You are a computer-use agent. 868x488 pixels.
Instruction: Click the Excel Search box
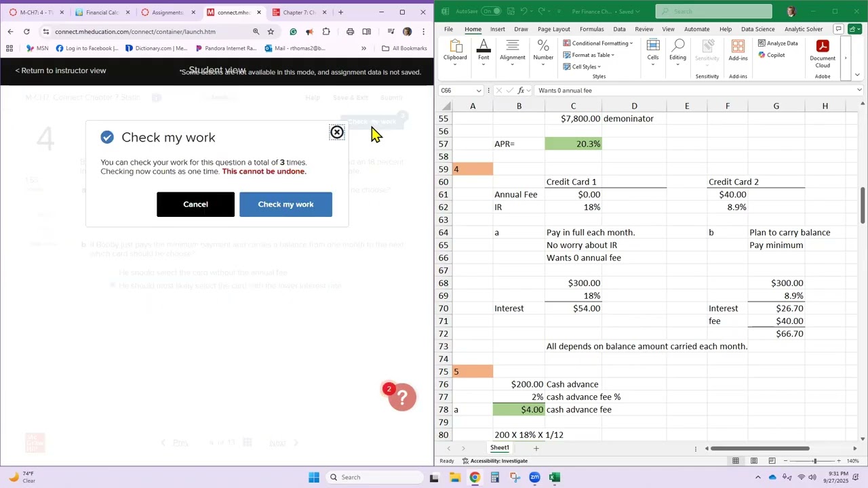[714, 12]
